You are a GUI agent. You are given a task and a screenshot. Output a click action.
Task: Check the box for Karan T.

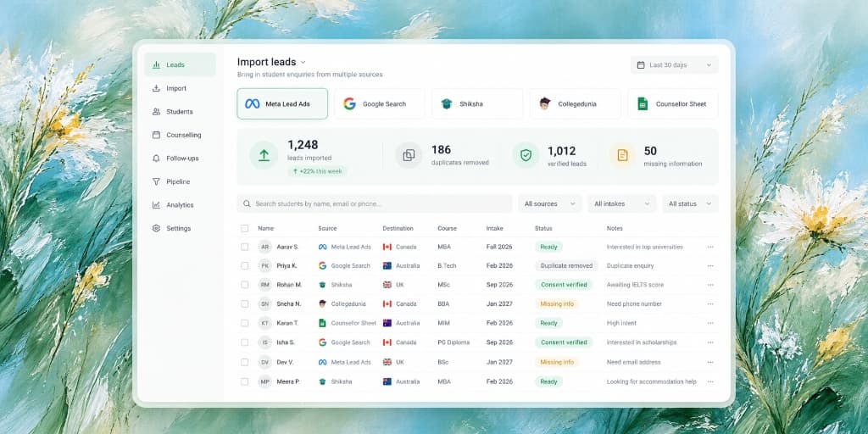pyautogui.click(x=245, y=323)
